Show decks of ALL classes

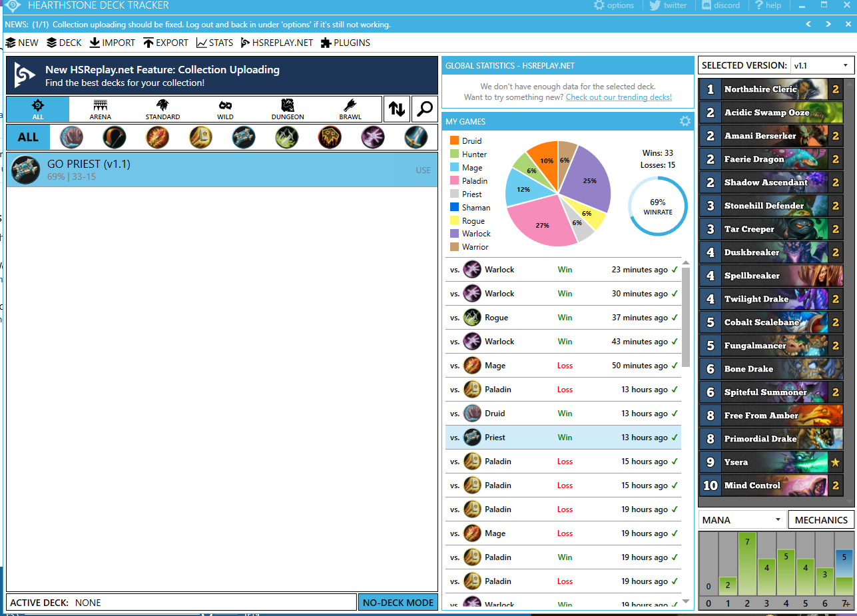click(28, 137)
